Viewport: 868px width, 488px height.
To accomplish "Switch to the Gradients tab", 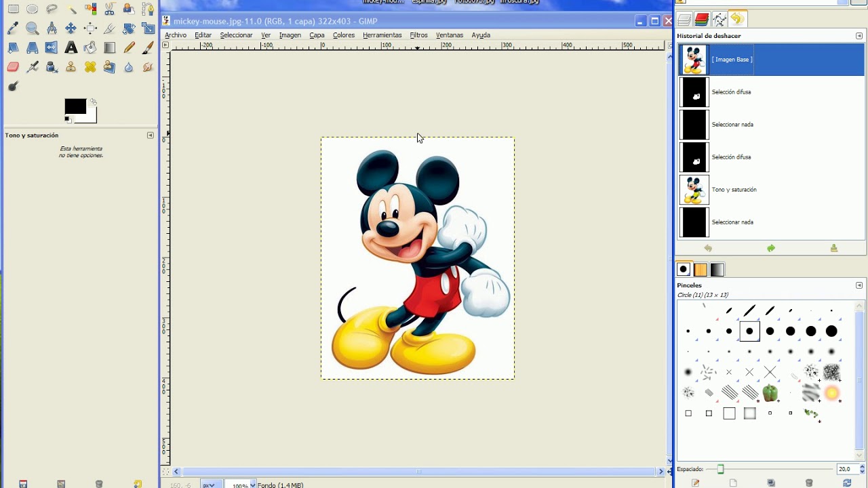I will (717, 270).
